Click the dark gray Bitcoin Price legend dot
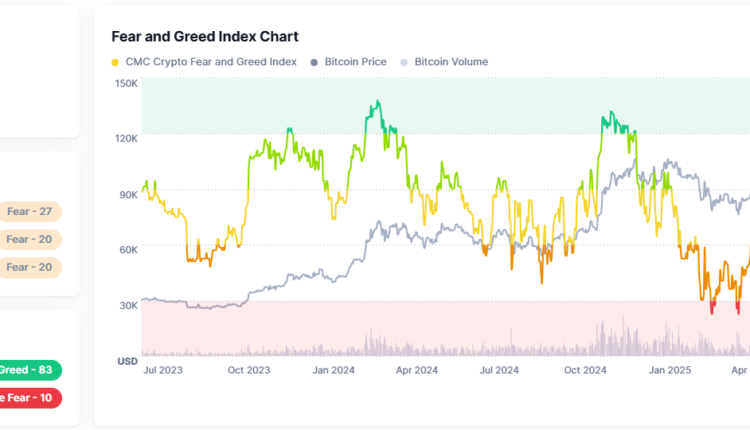Viewport: 750px width, 430px height. tap(315, 62)
